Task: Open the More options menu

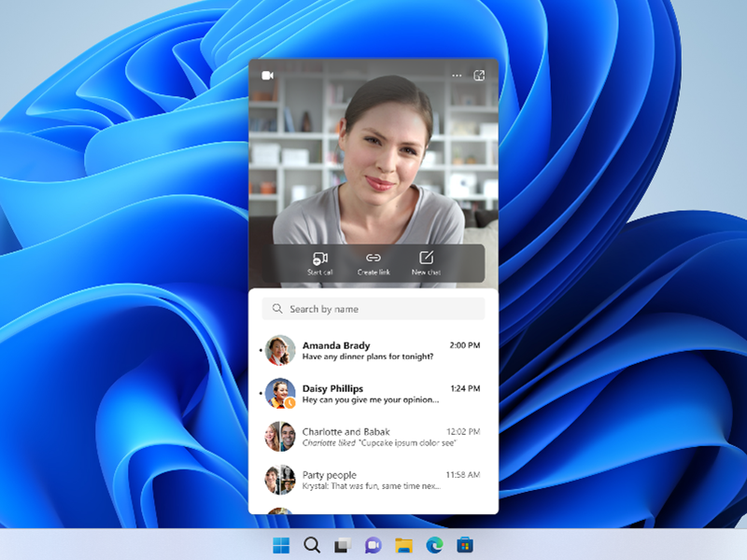Action: [x=457, y=75]
